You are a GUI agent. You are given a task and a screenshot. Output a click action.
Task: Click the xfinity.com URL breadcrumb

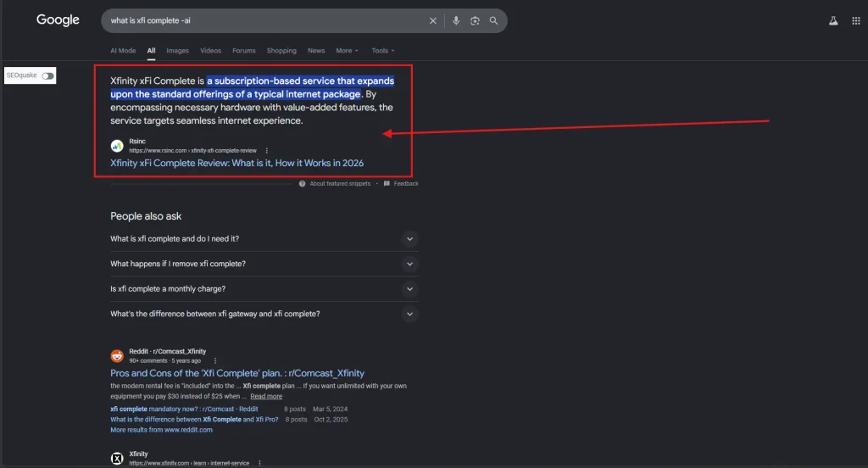(x=189, y=463)
